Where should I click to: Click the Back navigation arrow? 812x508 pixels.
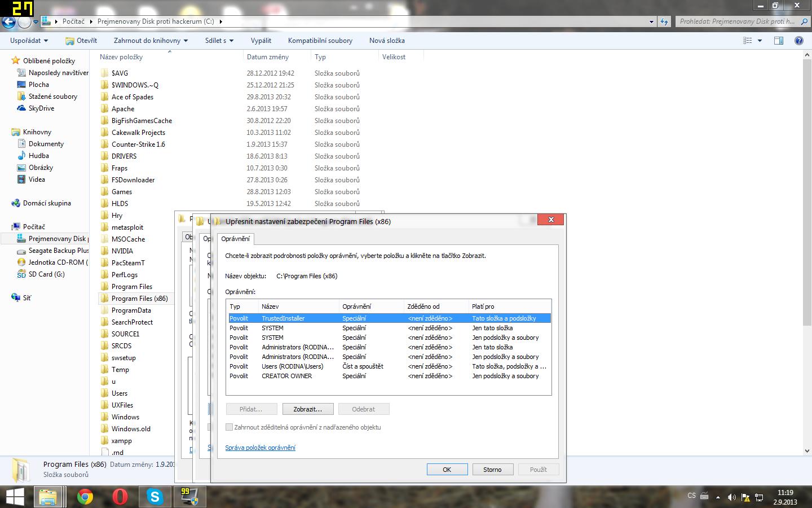point(9,22)
